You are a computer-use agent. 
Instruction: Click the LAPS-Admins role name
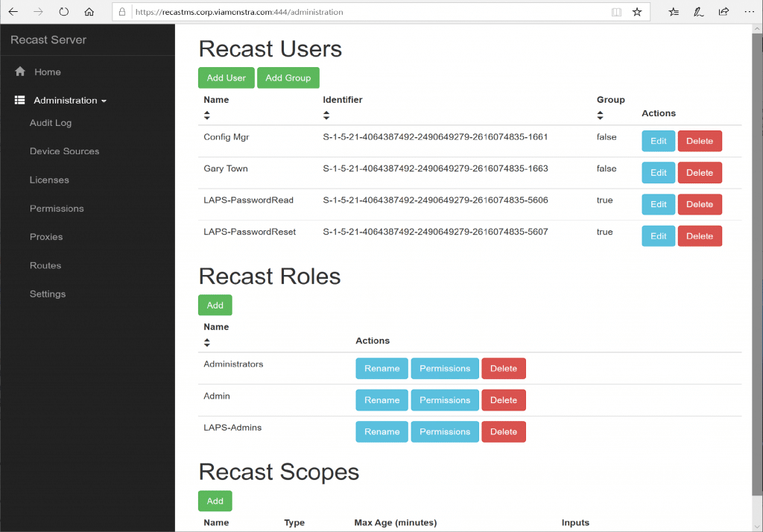click(x=232, y=428)
